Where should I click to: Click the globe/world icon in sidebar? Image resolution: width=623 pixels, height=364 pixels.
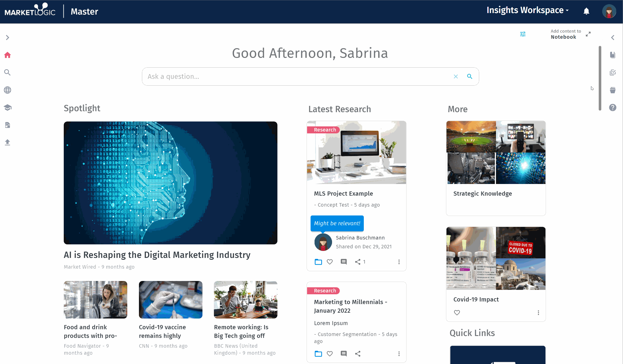point(7,90)
